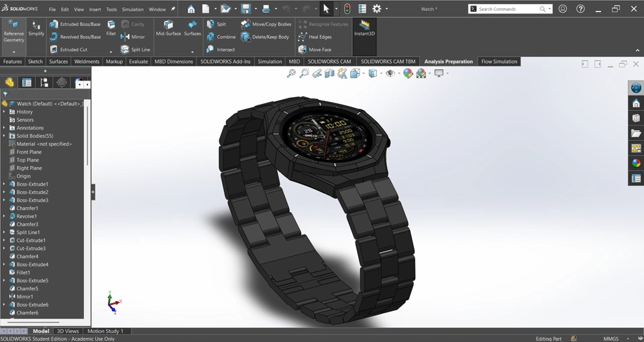
Task: Click in the Search Commands field
Action: (x=509, y=9)
